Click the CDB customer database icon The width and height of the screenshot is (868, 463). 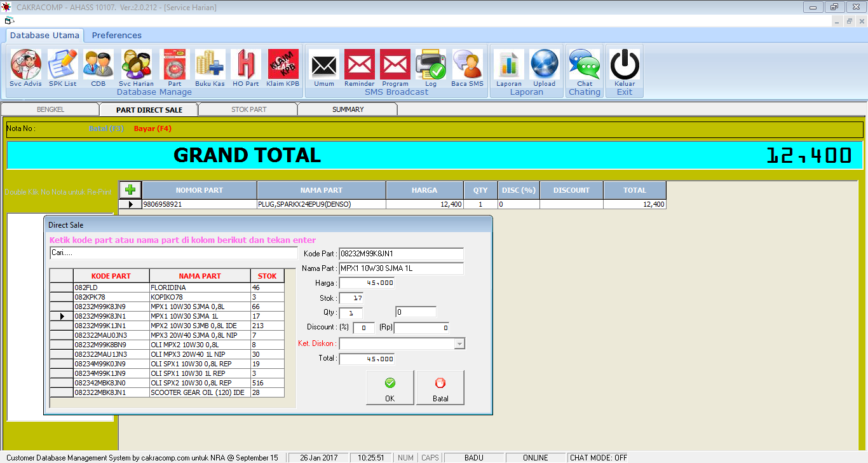pyautogui.click(x=98, y=66)
